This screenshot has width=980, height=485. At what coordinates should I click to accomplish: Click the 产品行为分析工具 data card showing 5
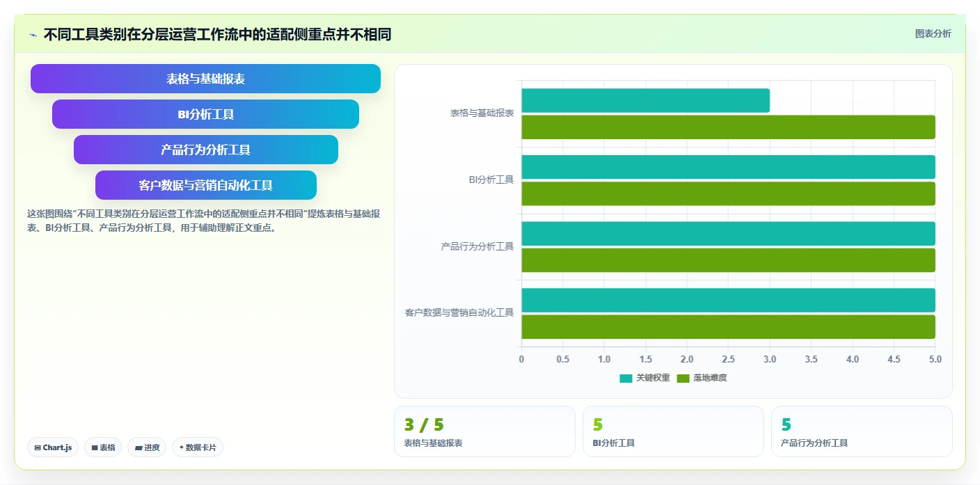[862, 431]
